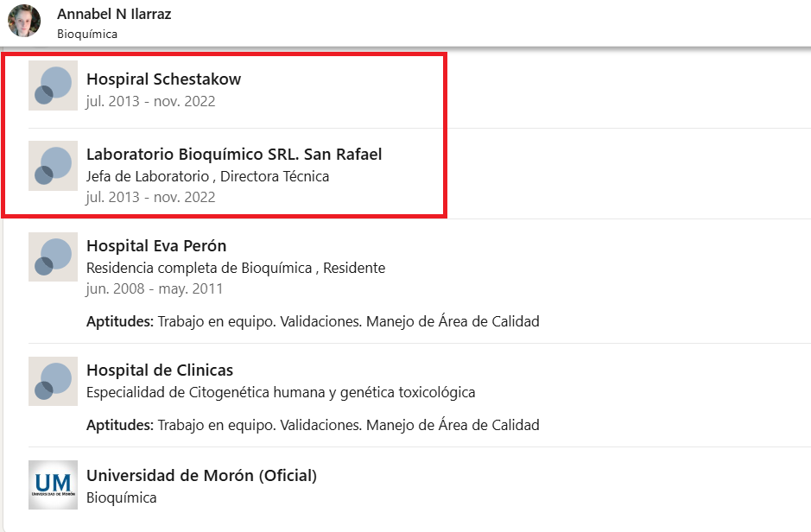Click Residencia completa de Bioquímica, Residente text
Viewport: 811px width, 532px height.
click(x=236, y=268)
